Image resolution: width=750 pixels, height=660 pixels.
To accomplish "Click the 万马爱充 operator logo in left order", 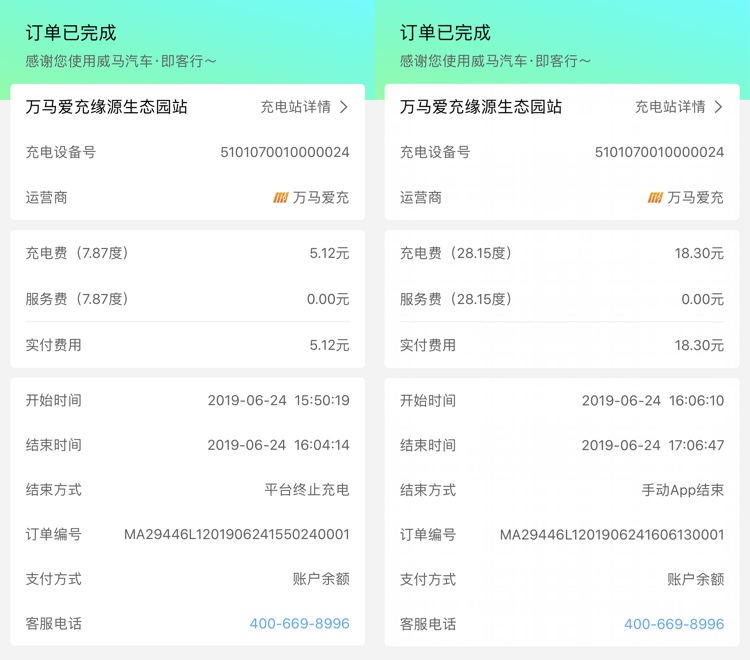I will [x=281, y=198].
